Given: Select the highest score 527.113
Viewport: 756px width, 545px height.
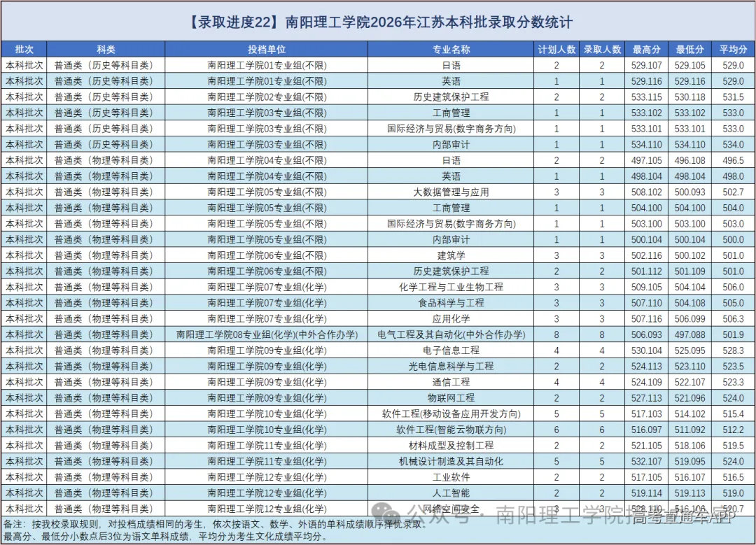Looking at the screenshot, I should pos(647,397).
